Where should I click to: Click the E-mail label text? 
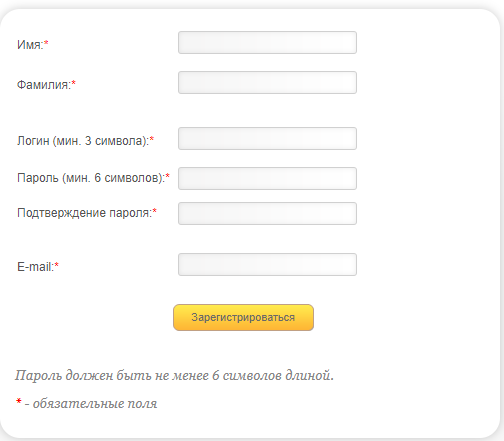coord(35,267)
